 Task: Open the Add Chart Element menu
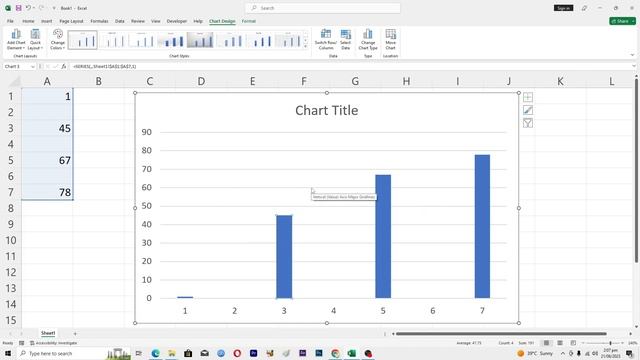(x=16, y=40)
